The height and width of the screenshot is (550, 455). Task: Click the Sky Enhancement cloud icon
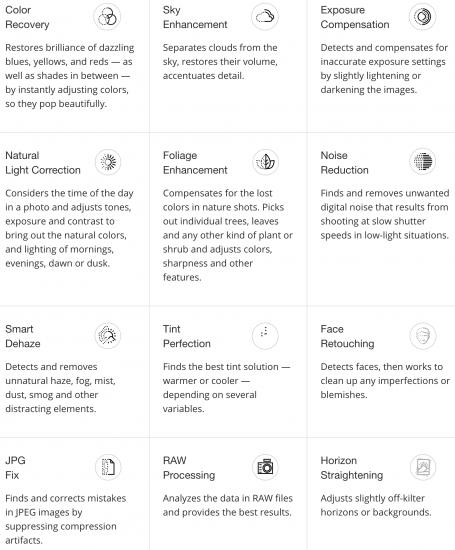point(265,16)
